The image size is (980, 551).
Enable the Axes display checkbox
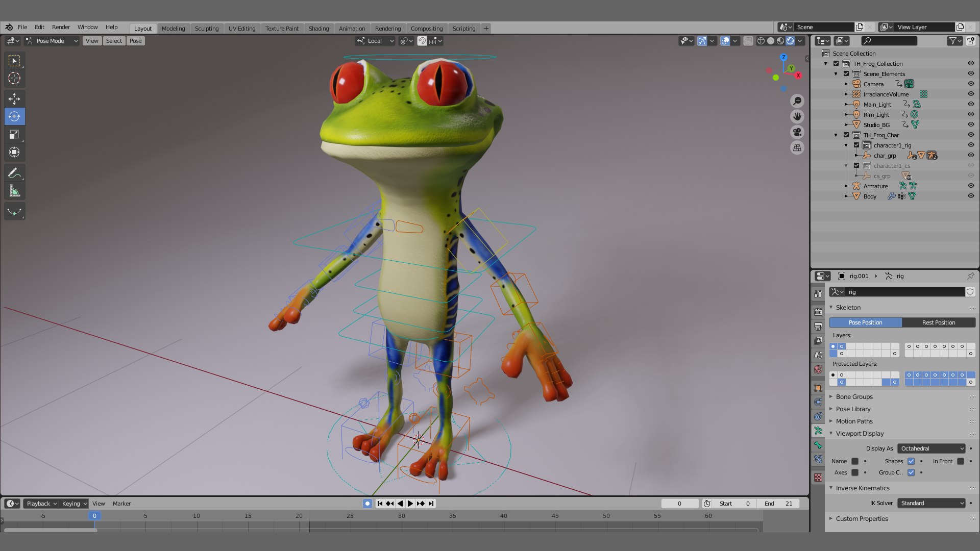[855, 472]
